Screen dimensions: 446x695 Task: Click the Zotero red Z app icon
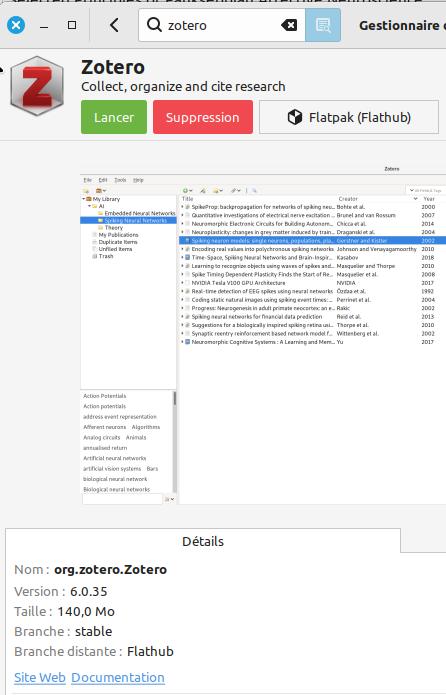coord(37,86)
